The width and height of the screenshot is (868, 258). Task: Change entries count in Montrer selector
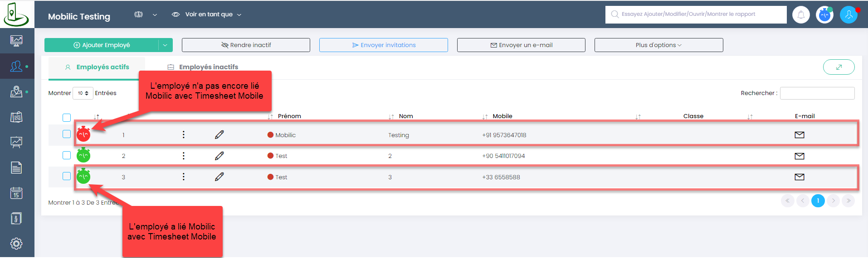[x=83, y=93]
